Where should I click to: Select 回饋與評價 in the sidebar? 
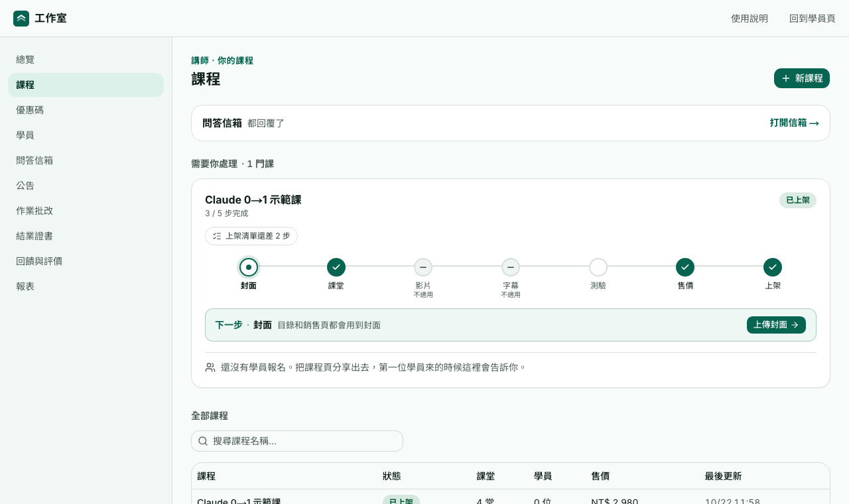tap(86, 261)
